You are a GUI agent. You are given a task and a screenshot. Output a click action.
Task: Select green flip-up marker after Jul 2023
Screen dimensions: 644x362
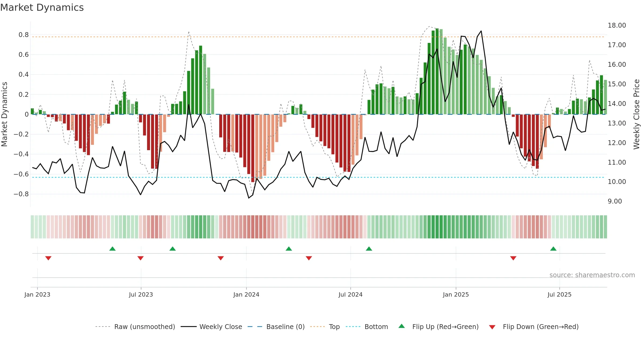click(x=173, y=249)
